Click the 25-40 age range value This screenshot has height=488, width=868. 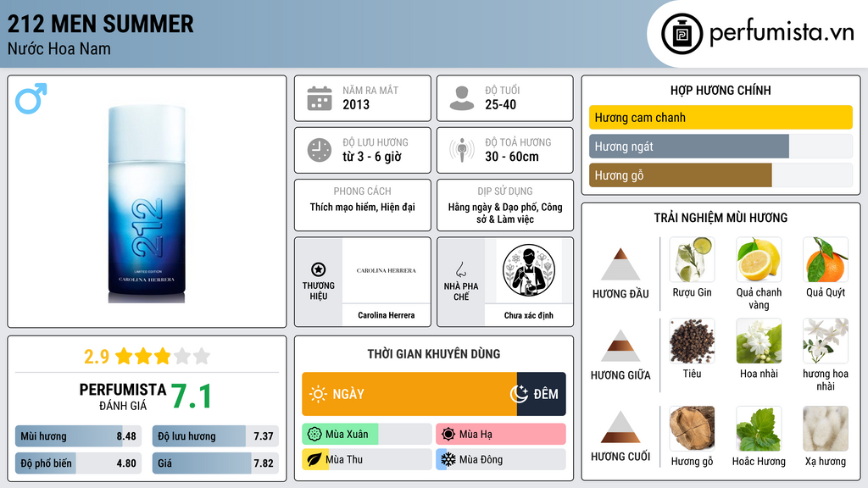500,104
